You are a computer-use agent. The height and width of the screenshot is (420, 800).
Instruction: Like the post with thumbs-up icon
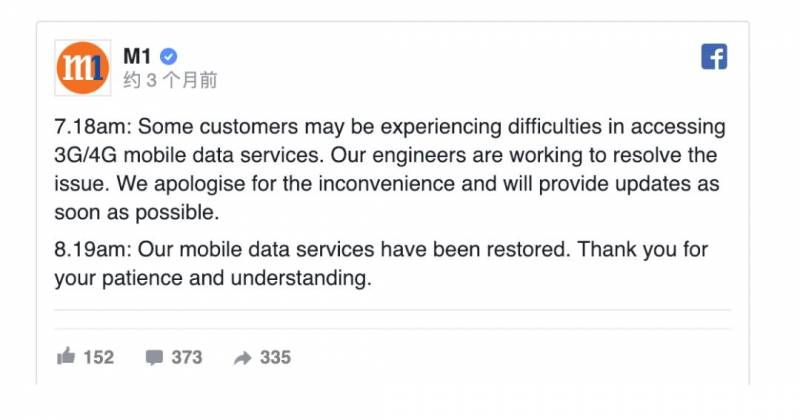[x=67, y=357]
